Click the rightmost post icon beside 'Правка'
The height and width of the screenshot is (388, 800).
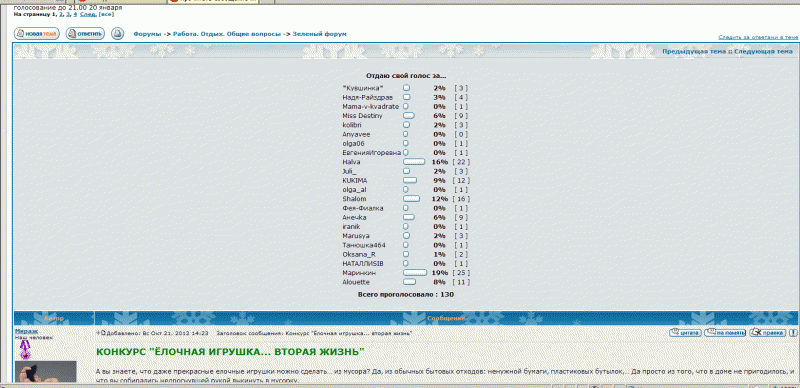click(793, 333)
